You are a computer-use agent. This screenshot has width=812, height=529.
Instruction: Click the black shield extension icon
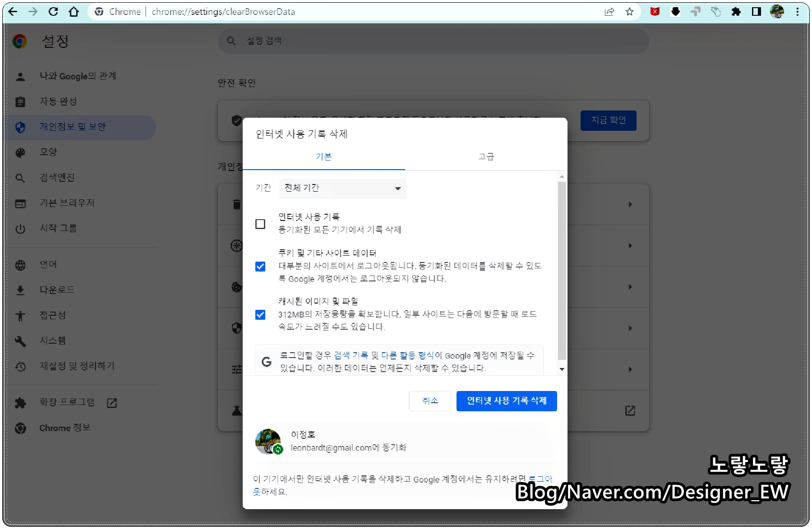pos(675,12)
